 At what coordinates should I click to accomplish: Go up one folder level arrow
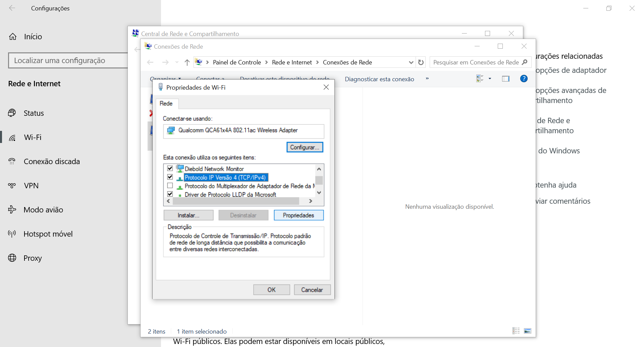tap(187, 62)
